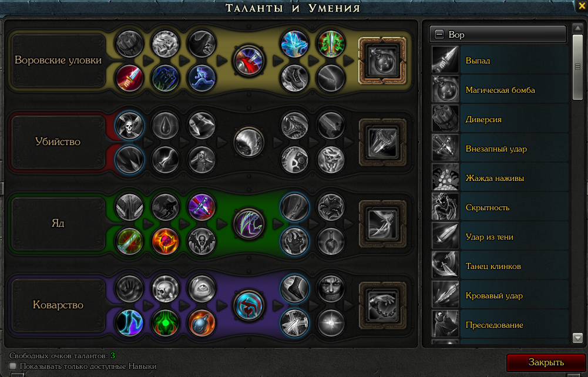This screenshot has height=377, width=588.
Task: Click the bomb ultimate icon in Воровские уловки
Action: pos(382,60)
